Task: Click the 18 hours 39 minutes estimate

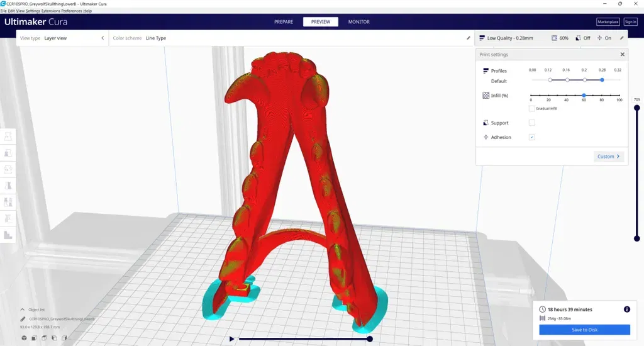Action: coord(570,310)
